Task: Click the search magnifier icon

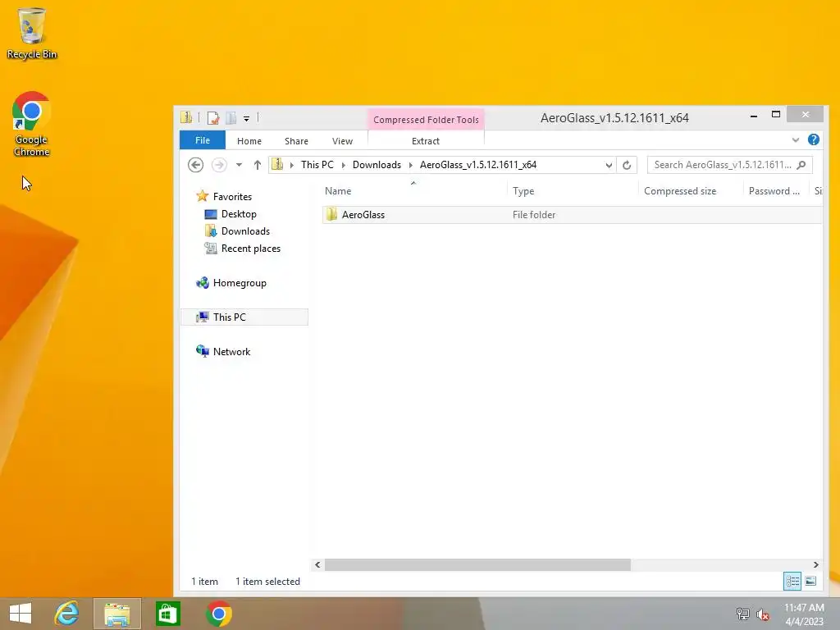Action: click(x=801, y=165)
